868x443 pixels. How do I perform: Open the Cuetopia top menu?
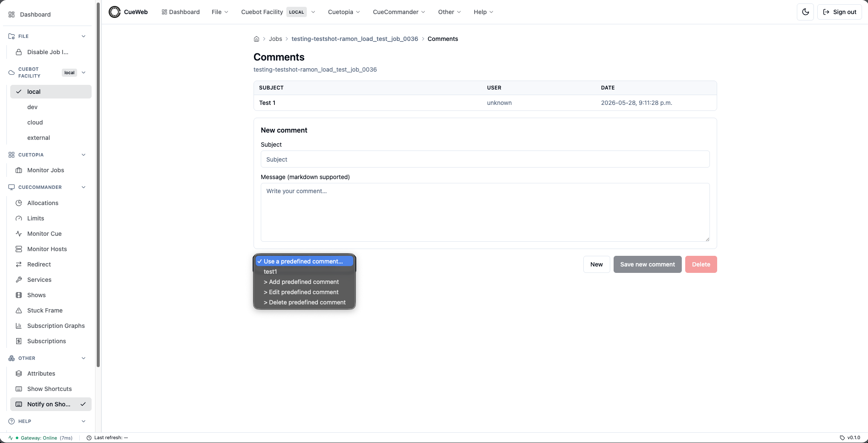pos(344,12)
